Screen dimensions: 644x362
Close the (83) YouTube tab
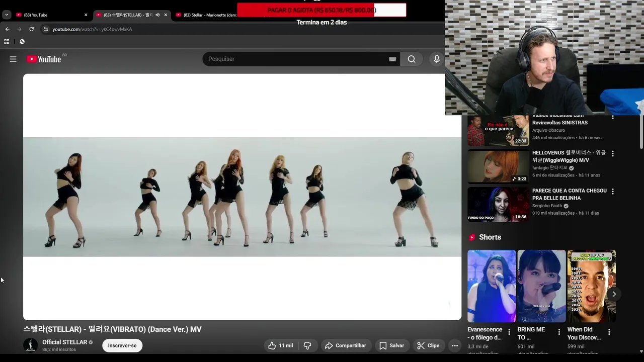(x=86, y=15)
